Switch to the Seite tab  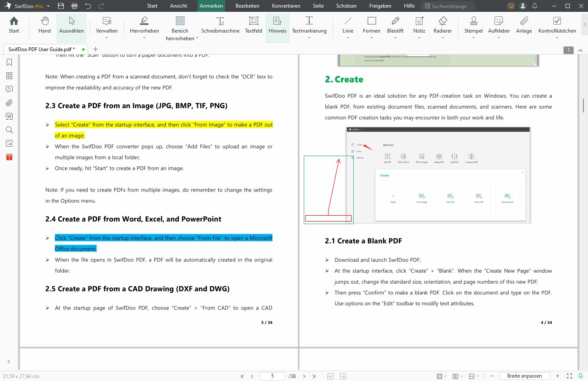click(318, 6)
